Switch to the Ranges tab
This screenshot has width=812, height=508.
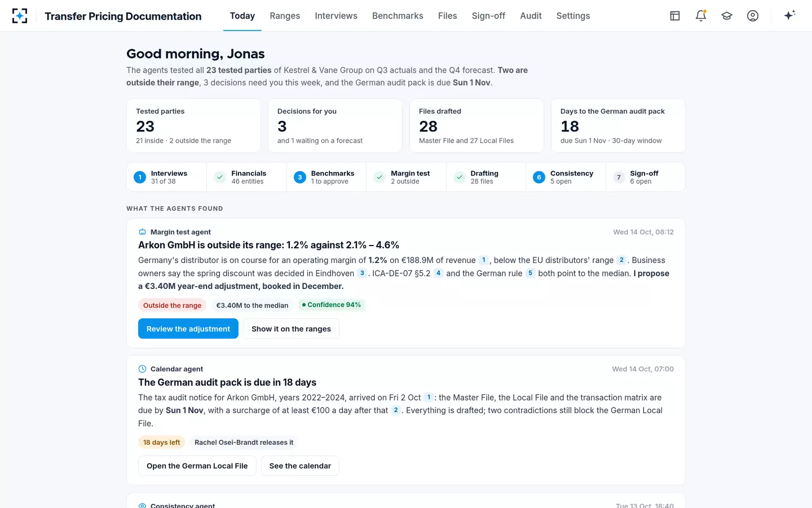coord(285,16)
